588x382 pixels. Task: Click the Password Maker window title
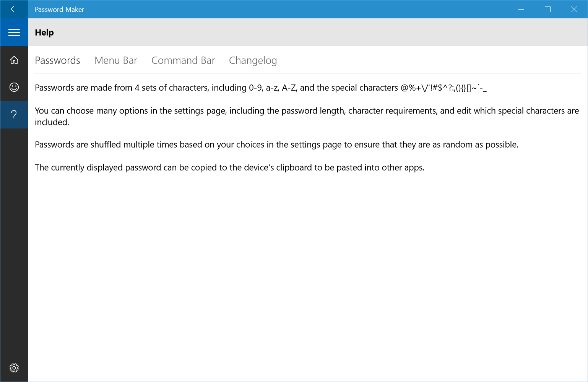(59, 10)
